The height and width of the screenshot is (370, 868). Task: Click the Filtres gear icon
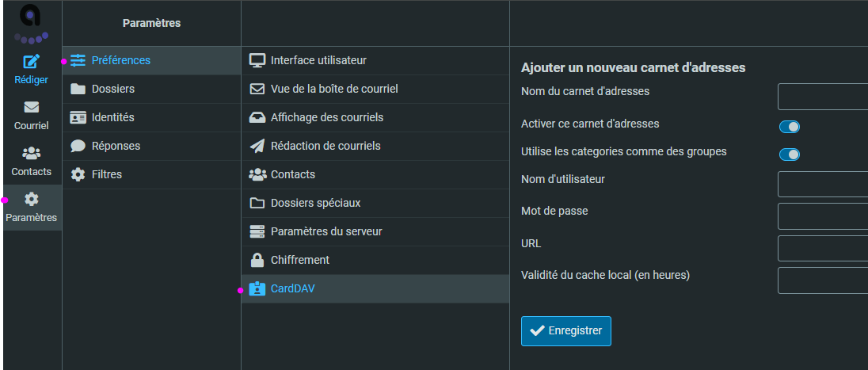click(78, 174)
